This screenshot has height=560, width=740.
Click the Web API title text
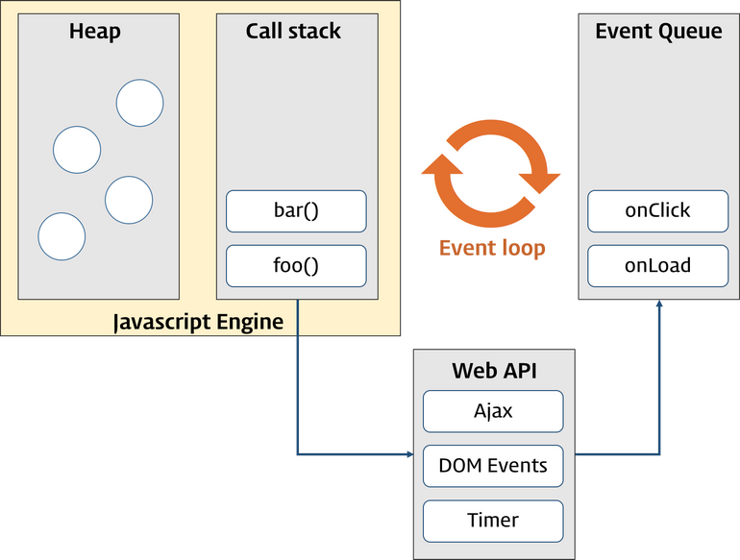point(494,371)
